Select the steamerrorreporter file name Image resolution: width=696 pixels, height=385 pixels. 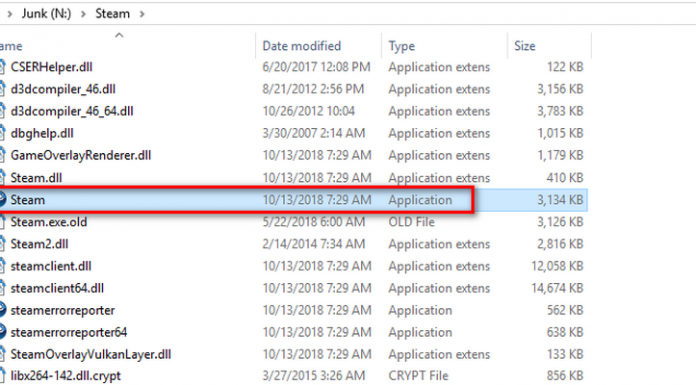click(x=63, y=310)
